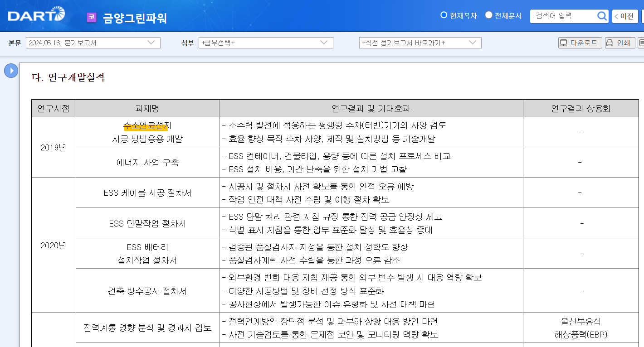
Task: Click the line 전력연계방안 장단점 분석
Action: [x=330, y=321]
